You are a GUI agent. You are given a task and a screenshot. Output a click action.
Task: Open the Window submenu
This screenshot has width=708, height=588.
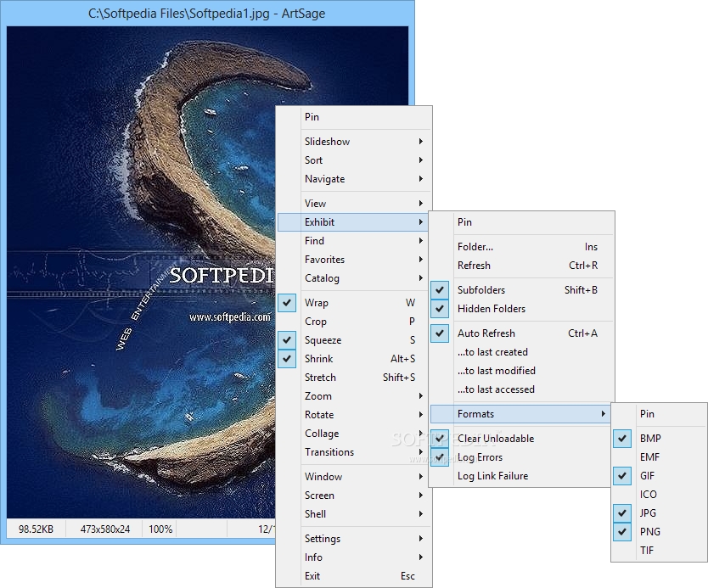pos(353,477)
